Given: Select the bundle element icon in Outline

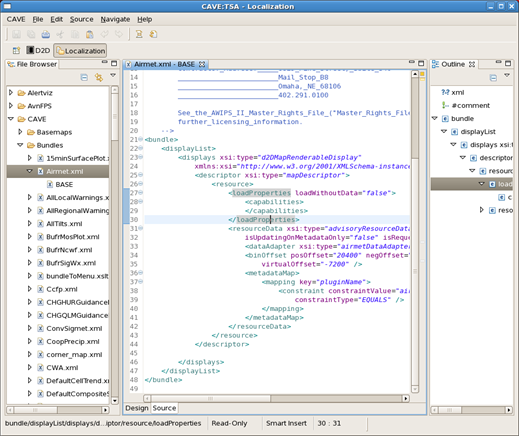Looking at the screenshot, I should pos(445,119).
